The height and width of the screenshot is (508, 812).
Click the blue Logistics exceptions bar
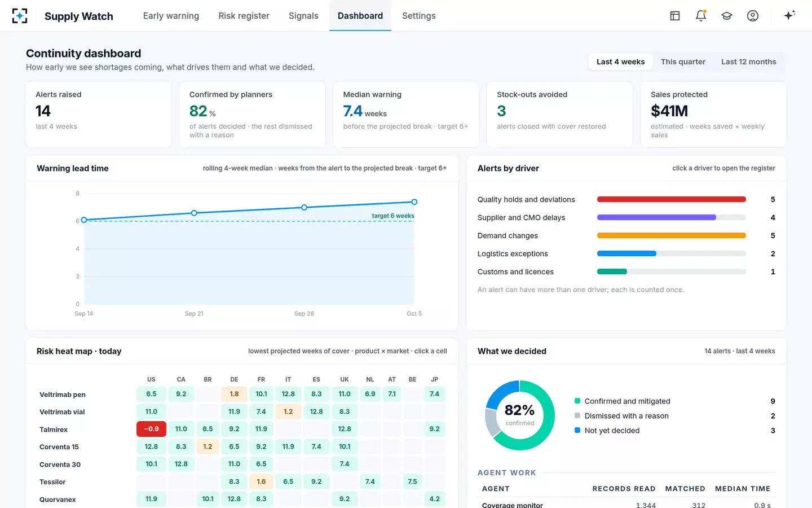pyautogui.click(x=626, y=253)
